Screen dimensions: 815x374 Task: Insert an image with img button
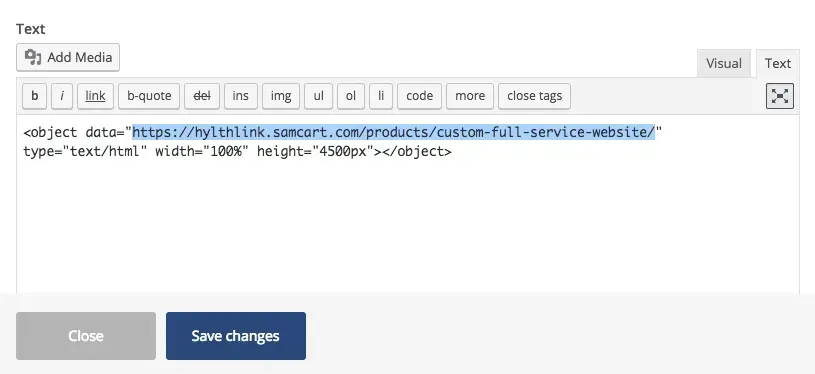(281, 96)
